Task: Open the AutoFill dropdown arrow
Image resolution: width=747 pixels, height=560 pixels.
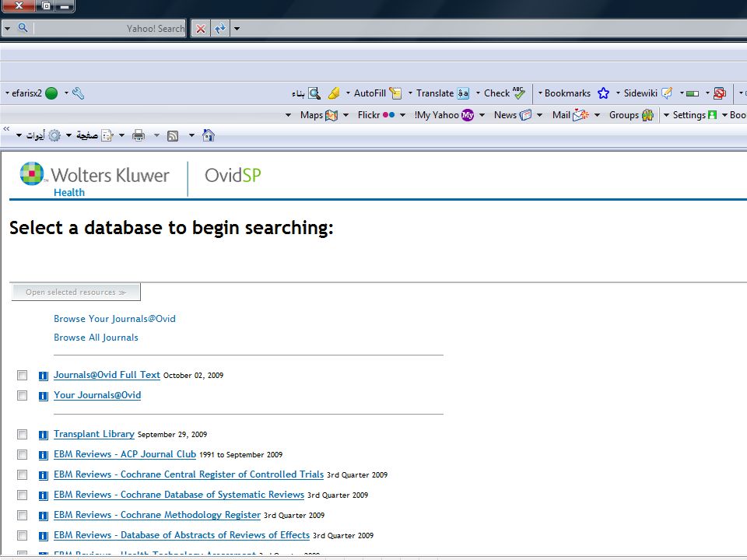Action: [x=348, y=93]
